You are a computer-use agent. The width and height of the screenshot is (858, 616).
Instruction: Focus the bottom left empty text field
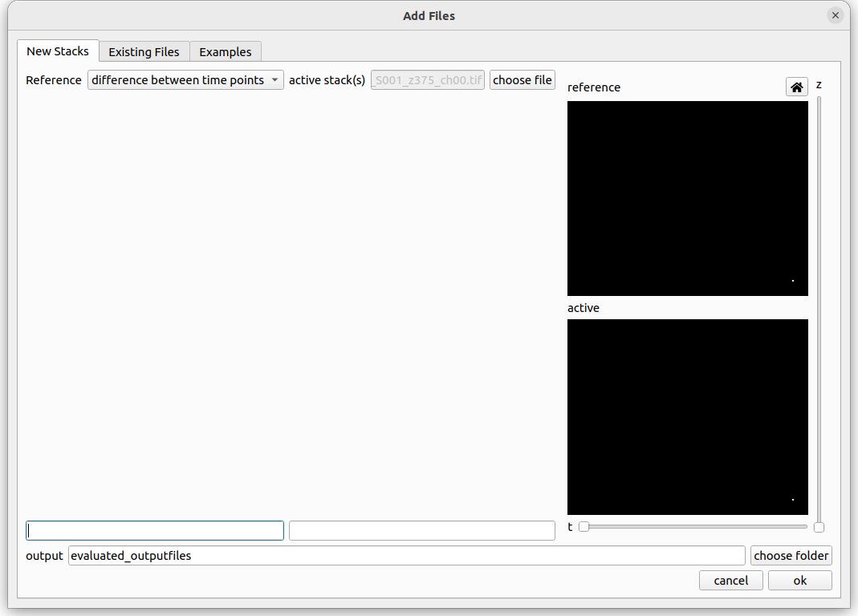coord(155,530)
